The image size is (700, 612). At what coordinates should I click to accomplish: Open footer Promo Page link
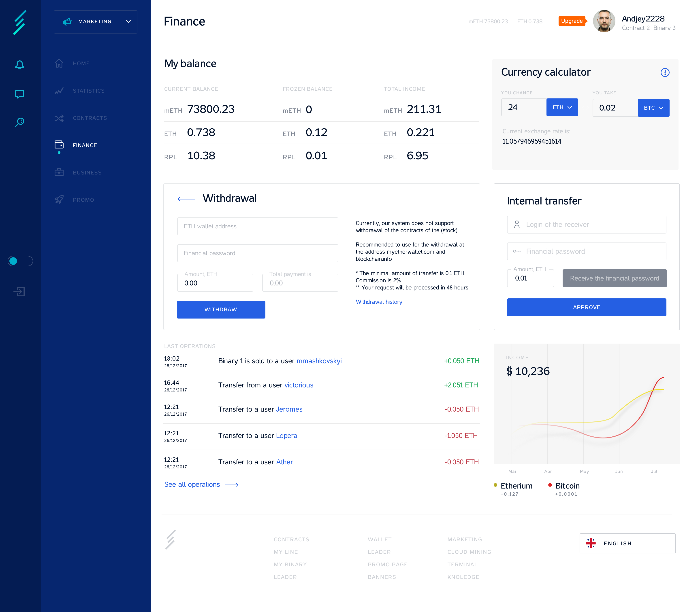387,565
